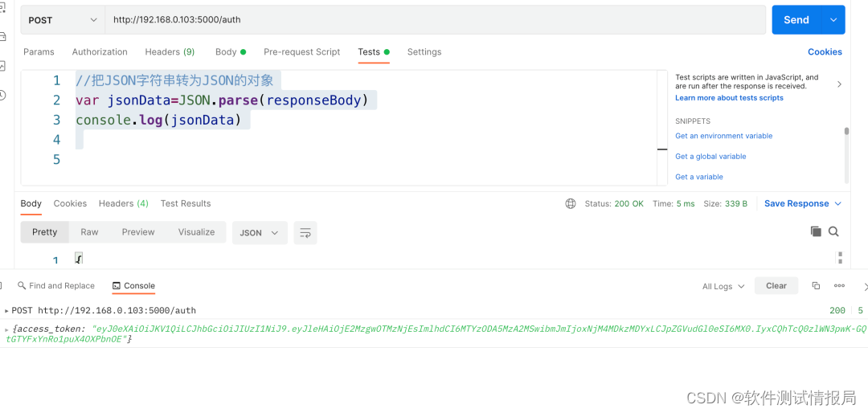Expand the snippets panel description chevron
Image resolution: width=868 pixels, height=413 pixels.
pos(839,84)
